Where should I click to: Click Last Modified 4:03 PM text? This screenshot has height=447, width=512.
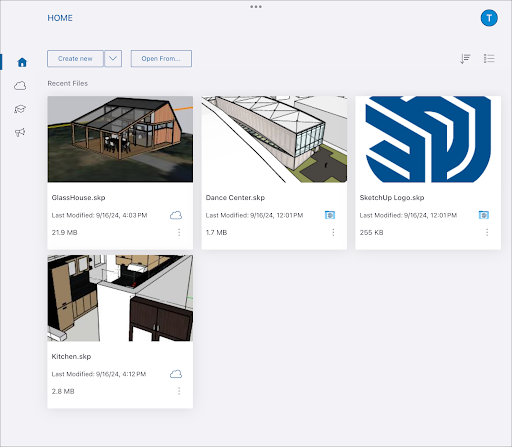coord(99,215)
